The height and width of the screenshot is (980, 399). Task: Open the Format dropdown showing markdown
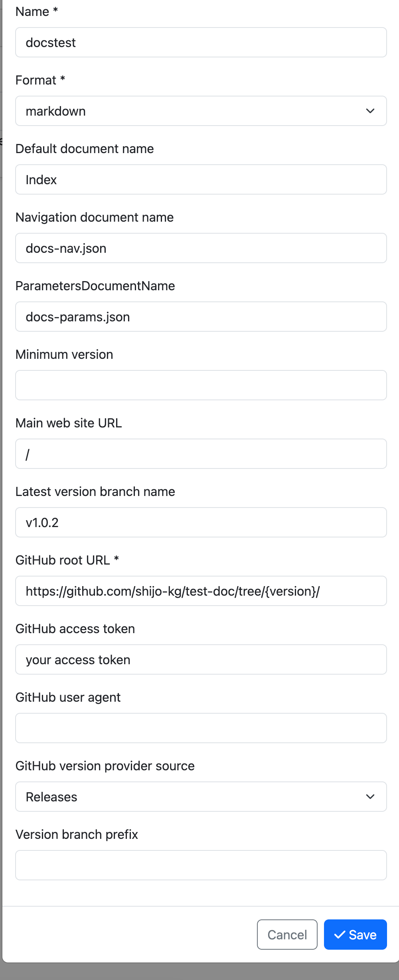pyautogui.click(x=201, y=111)
